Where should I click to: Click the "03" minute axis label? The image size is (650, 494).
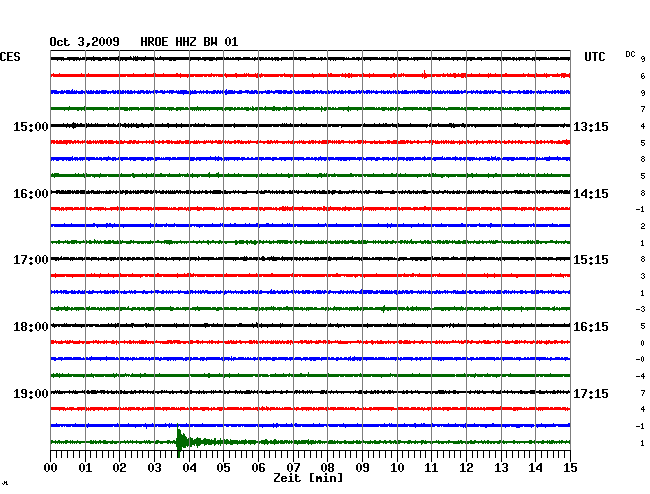155,468
